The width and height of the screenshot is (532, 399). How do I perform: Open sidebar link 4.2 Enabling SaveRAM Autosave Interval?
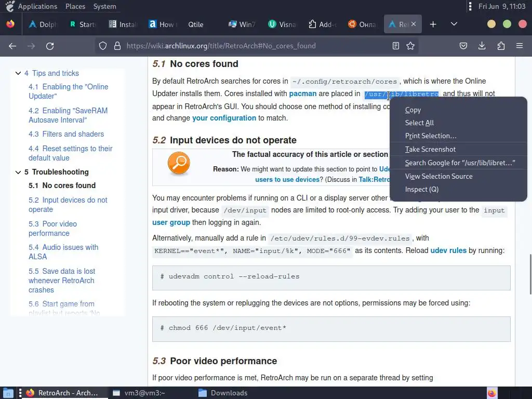click(68, 115)
